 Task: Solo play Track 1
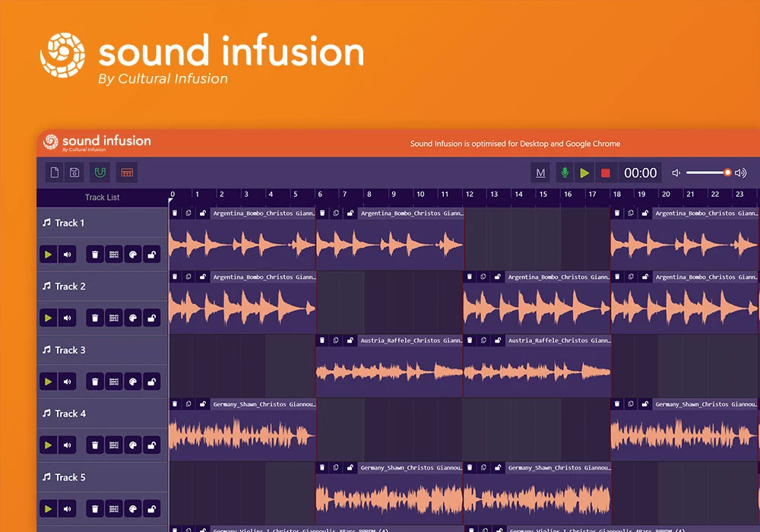click(48, 255)
